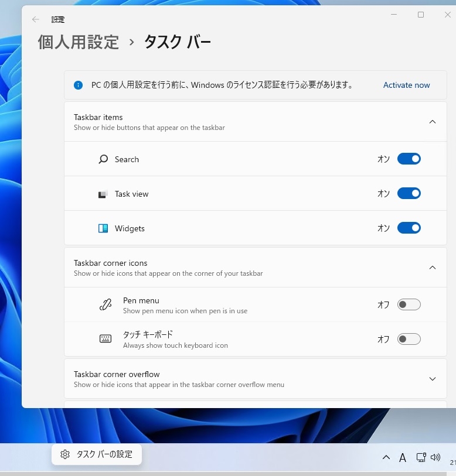Click the Widgets row label
This screenshot has width=456, height=476.
[x=130, y=228]
